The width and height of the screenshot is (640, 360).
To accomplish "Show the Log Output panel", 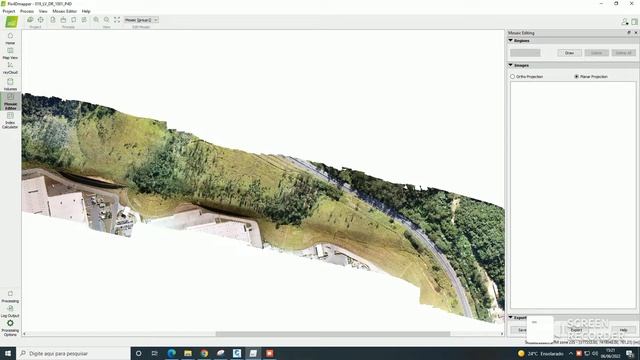I will click(10, 311).
